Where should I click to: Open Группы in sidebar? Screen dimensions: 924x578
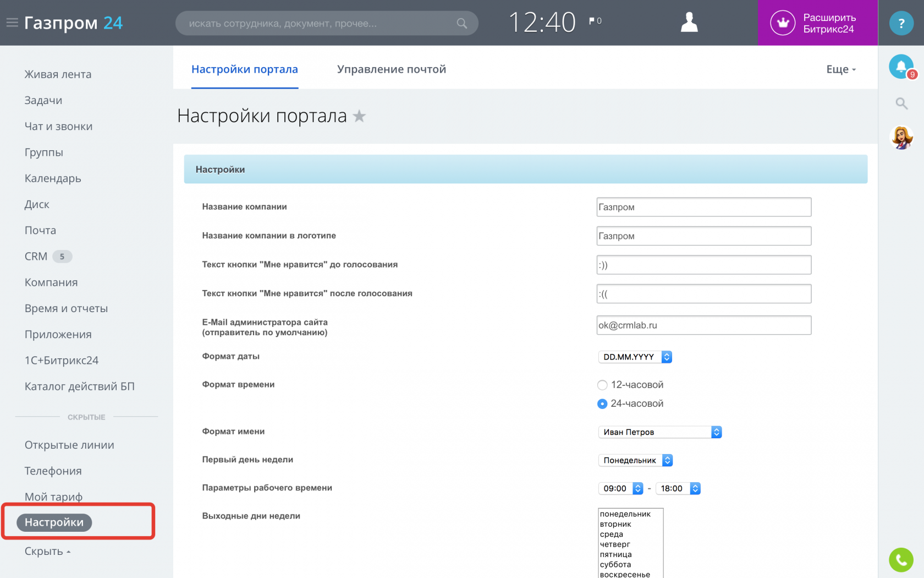pyautogui.click(x=44, y=152)
